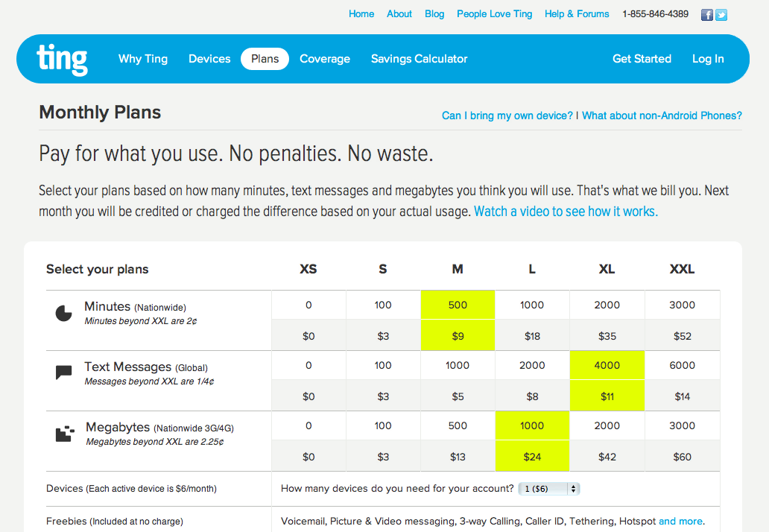769x532 pixels.
Task: Select the highlighted 1000 megabytes cell
Action: (532, 425)
